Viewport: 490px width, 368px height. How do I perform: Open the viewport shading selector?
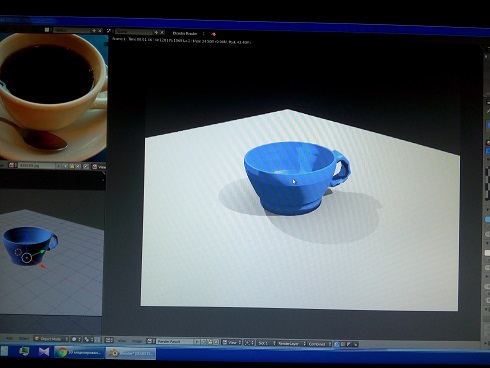coord(76,339)
